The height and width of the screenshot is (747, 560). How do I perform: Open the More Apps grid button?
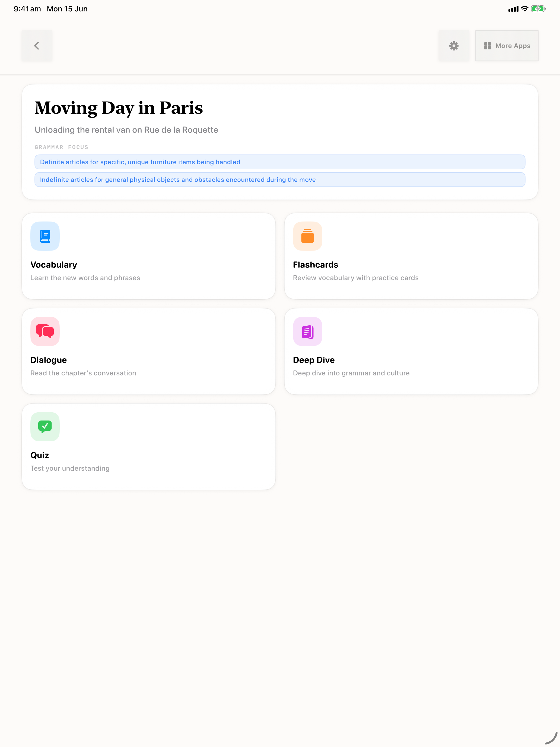(x=507, y=46)
